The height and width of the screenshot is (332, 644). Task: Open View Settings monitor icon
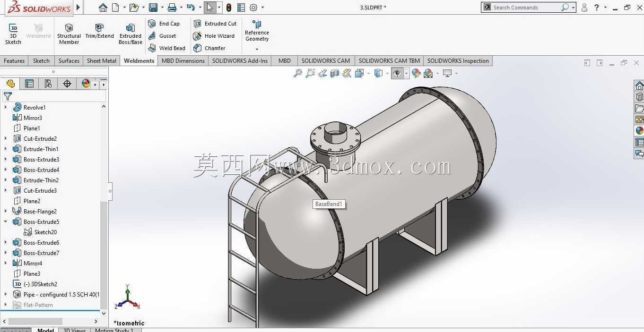click(x=447, y=73)
